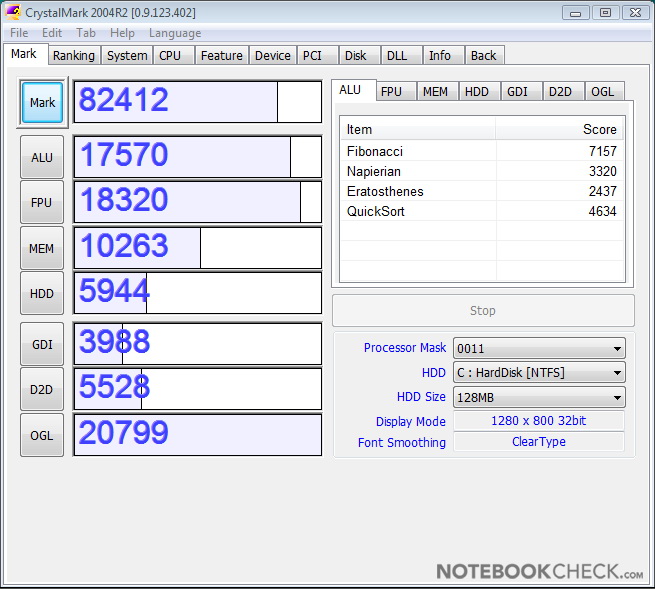Viewport: 655px width, 589px height.
Task: Switch to the Back tab
Action: (x=484, y=56)
